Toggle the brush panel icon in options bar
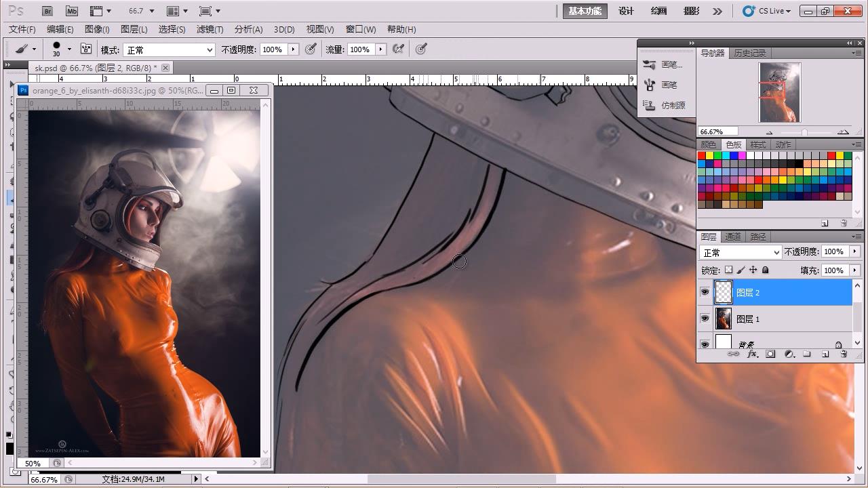This screenshot has width=868, height=488. coord(86,49)
